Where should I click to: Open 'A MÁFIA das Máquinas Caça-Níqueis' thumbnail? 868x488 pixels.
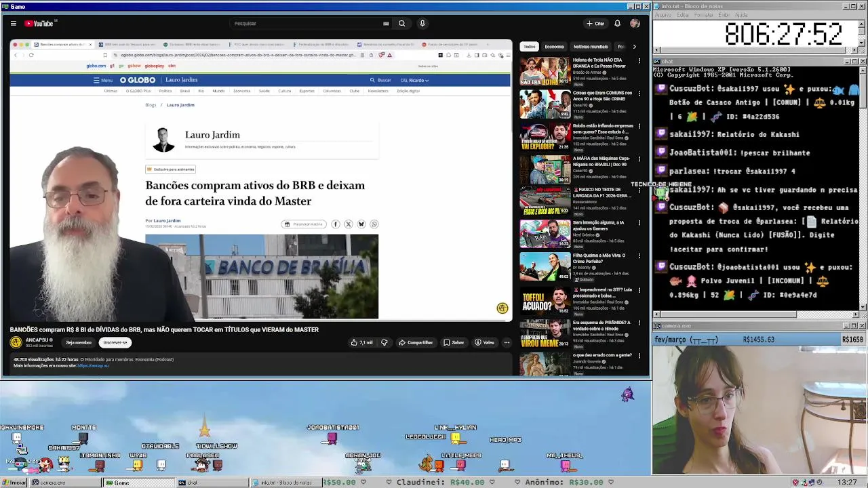point(545,169)
